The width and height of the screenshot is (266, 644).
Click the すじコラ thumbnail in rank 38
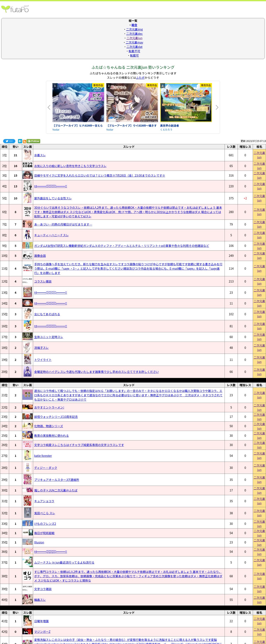tap(28, 576)
